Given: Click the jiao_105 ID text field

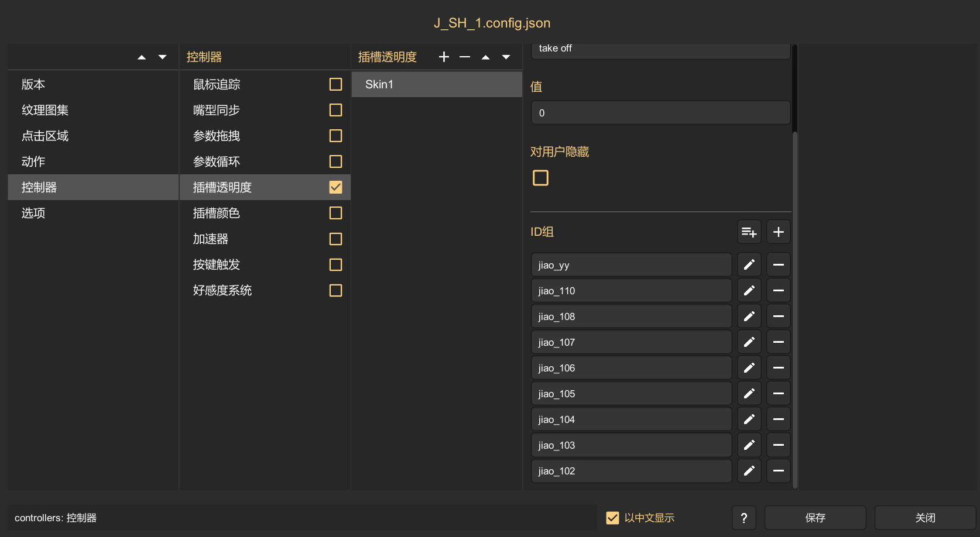Looking at the screenshot, I should pos(632,394).
